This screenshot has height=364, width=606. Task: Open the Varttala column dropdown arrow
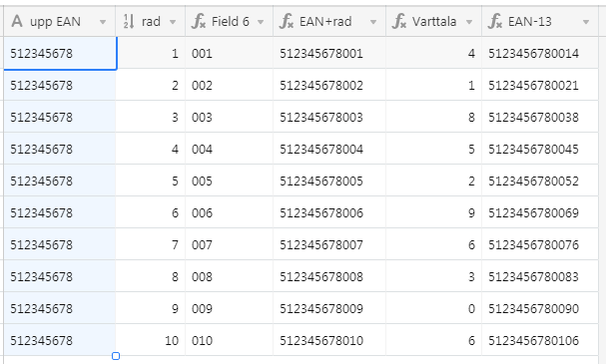469,22
